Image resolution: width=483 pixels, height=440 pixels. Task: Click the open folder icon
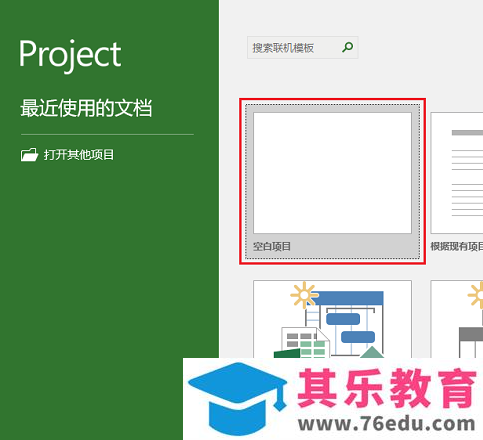(x=29, y=155)
